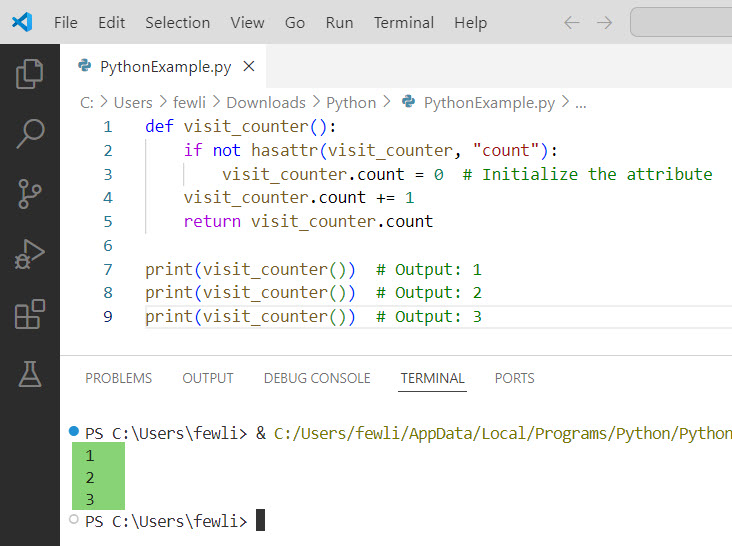732x546 pixels.
Task: Open the Help menu
Action: point(471,22)
